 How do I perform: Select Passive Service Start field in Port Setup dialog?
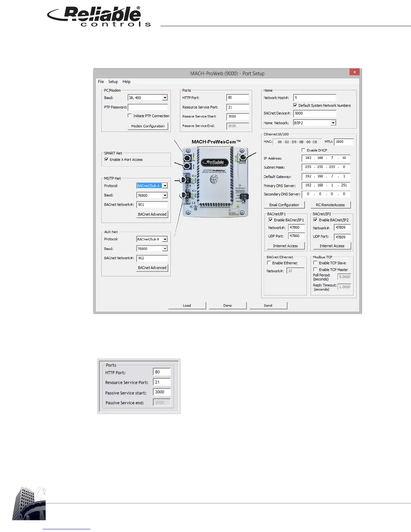[238, 117]
